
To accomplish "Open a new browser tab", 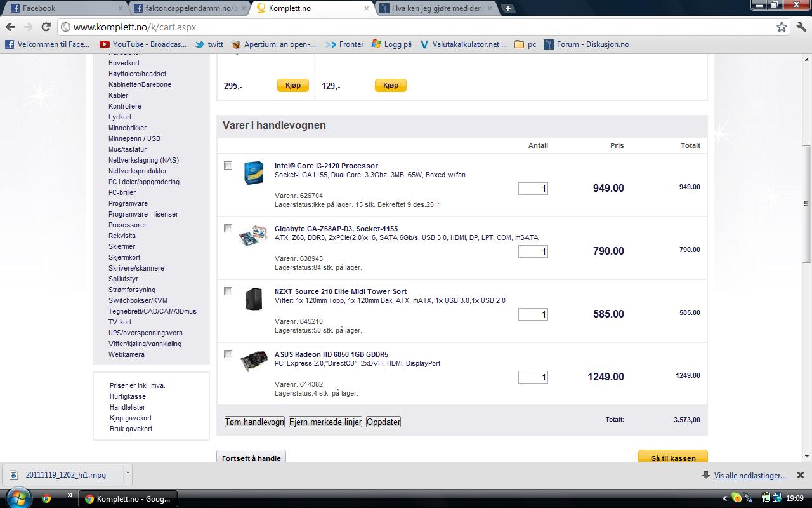I will tap(508, 8).
